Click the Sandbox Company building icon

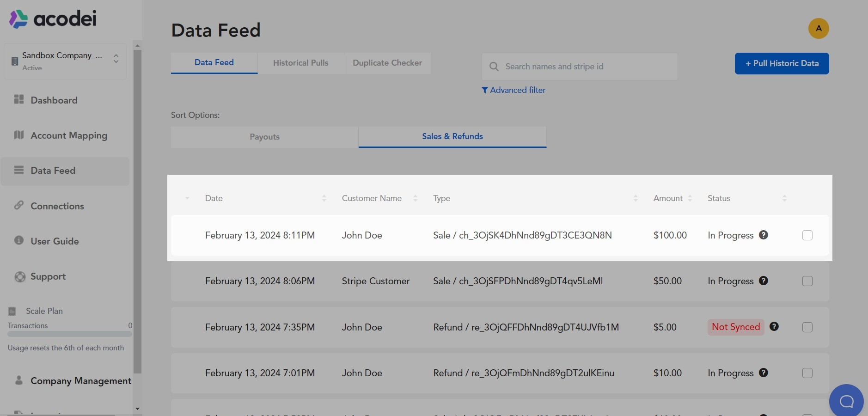(15, 61)
